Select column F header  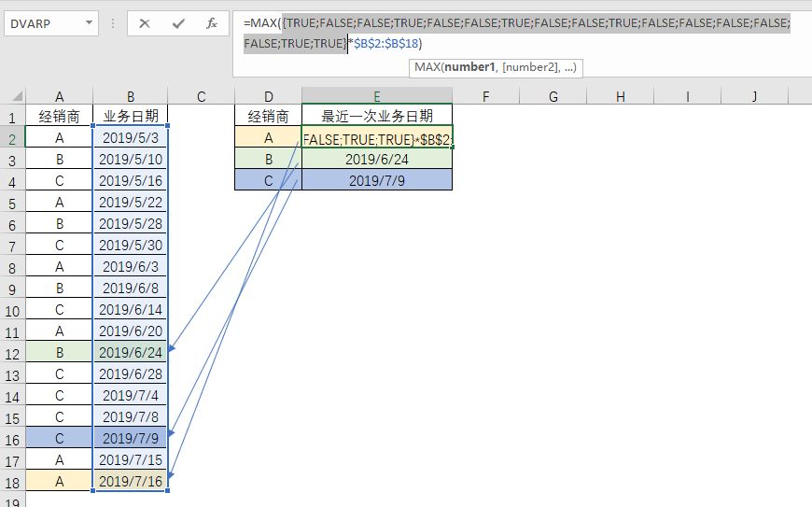(485, 96)
